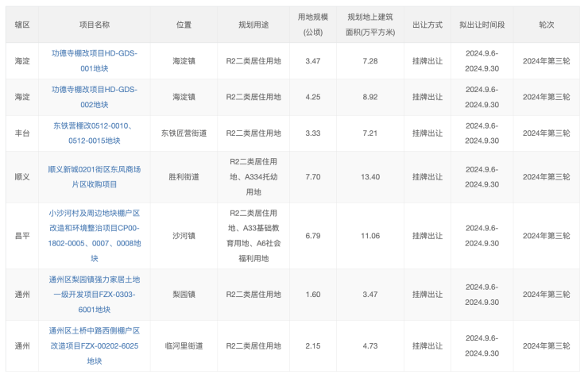Click the 出让方式 column header
The width and height of the screenshot is (588, 378).
click(x=427, y=25)
